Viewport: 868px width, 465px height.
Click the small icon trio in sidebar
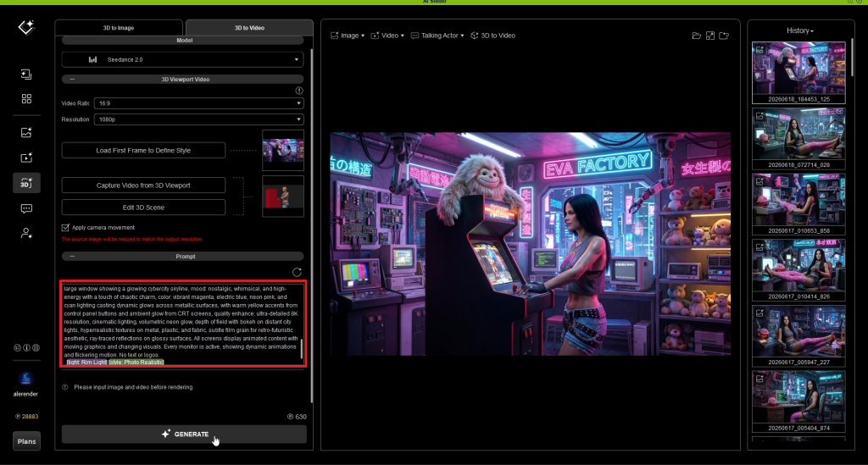pos(26,348)
